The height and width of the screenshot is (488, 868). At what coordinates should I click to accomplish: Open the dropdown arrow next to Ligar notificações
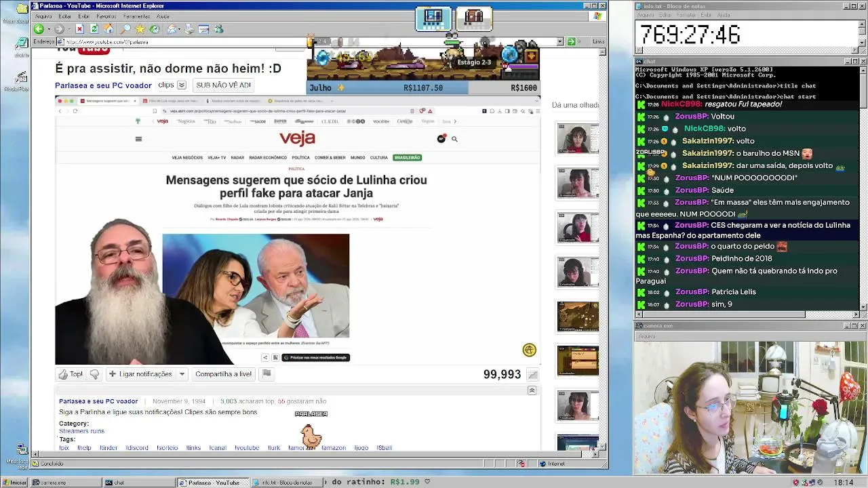pos(182,374)
